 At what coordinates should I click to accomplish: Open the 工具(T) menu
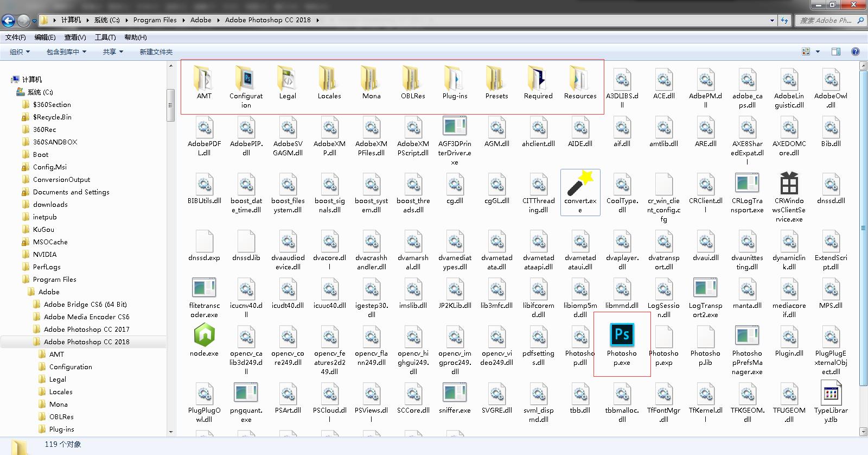pos(105,37)
